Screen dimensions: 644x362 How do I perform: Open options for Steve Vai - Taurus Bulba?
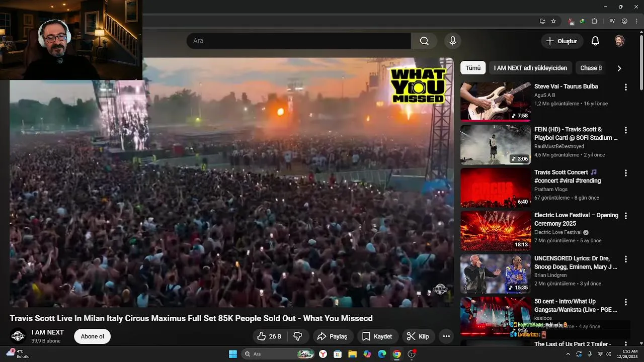point(626,87)
